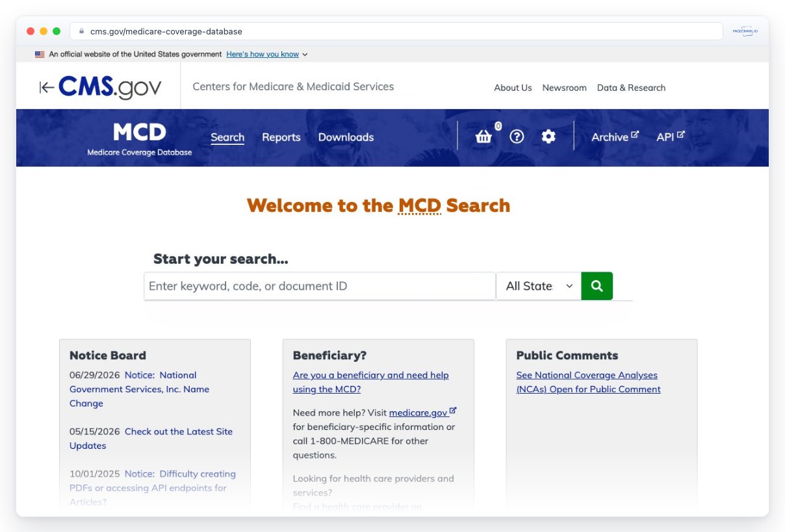Click the Notice Board heading

pyautogui.click(x=108, y=355)
